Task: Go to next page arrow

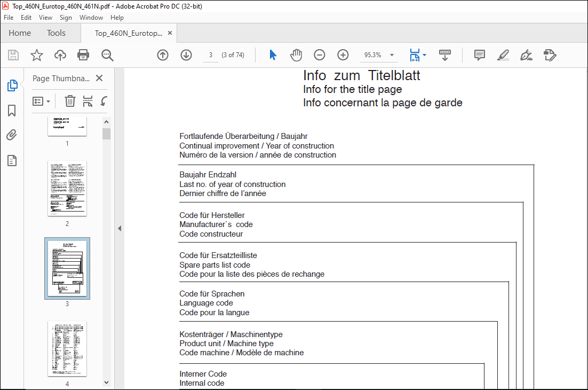Action: click(x=186, y=55)
